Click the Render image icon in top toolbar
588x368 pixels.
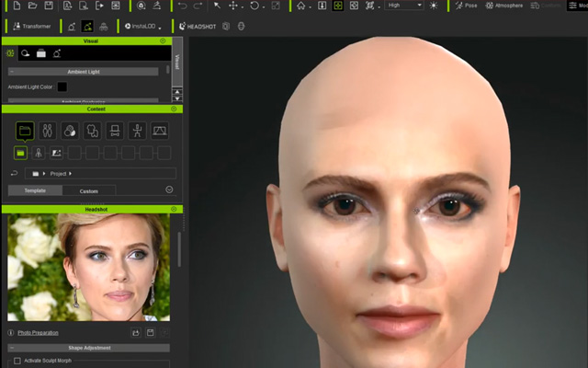(116, 6)
